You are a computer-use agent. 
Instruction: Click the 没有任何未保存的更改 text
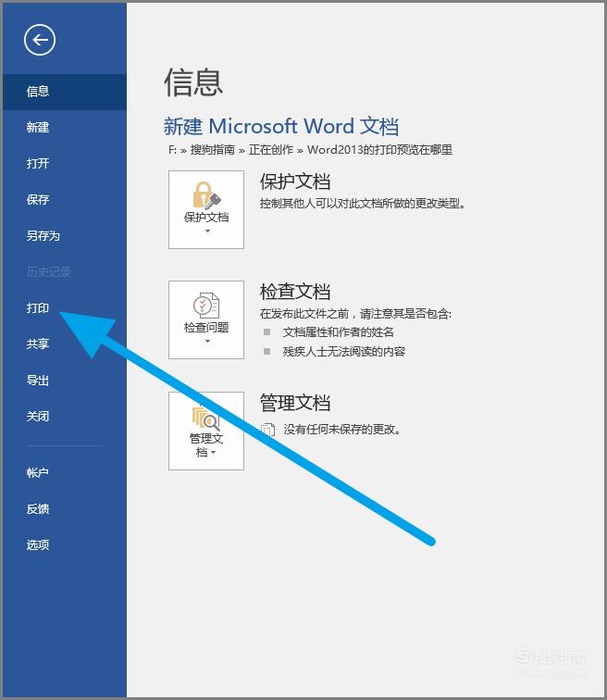(x=342, y=430)
